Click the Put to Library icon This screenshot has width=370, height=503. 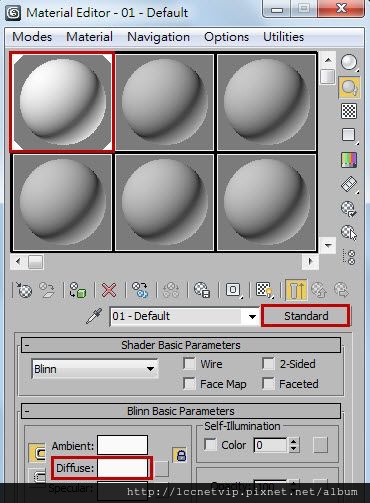(x=202, y=290)
